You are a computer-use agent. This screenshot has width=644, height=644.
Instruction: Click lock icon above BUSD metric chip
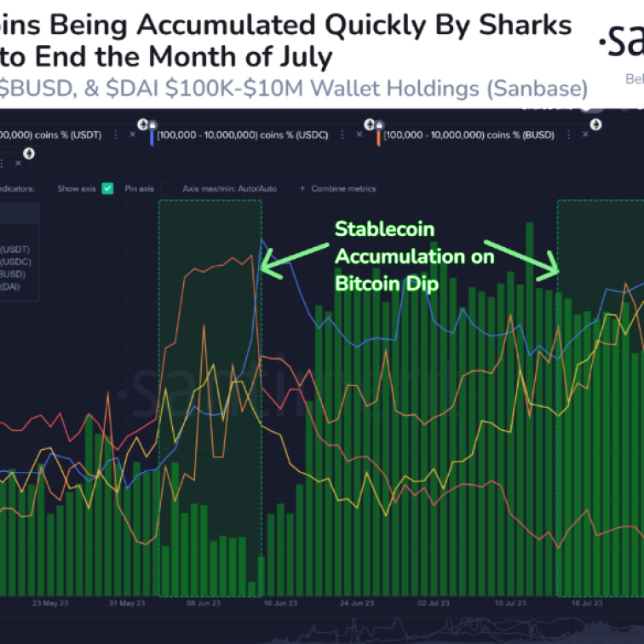point(378,124)
